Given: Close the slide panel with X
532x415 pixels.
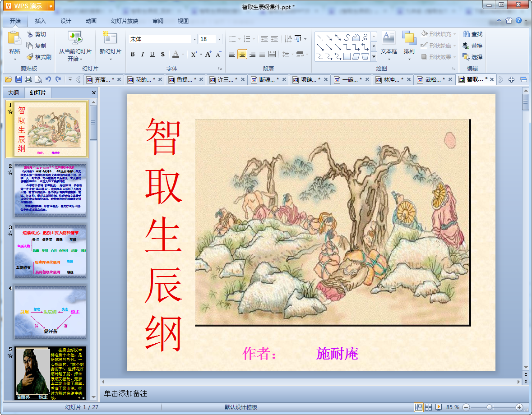Looking at the screenshot, I should [94, 92].
